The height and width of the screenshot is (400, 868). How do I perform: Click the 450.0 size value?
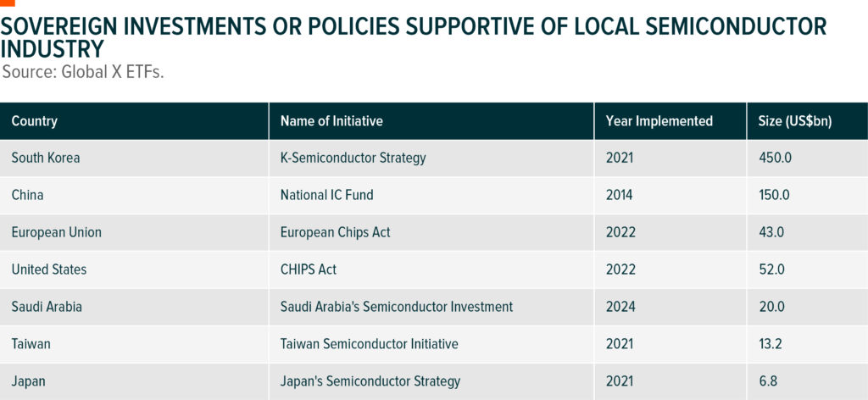[x=774, y=158]
